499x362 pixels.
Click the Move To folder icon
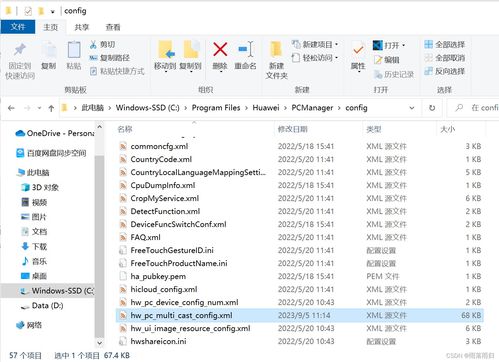166,50
